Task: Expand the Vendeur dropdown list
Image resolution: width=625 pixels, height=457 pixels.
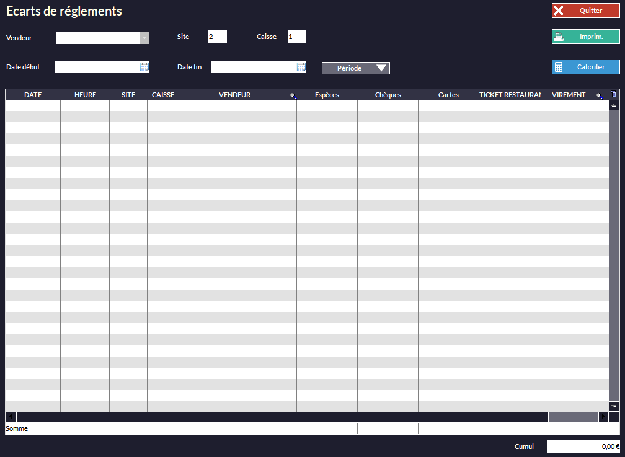Action: point(144,38)
